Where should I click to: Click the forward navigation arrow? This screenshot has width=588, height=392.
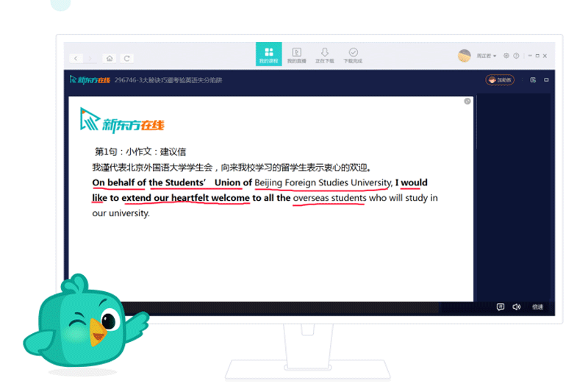[90, 57]
